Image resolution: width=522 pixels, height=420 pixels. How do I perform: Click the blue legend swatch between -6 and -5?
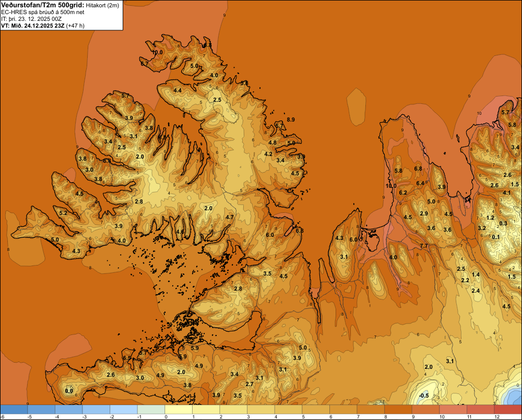14,410
